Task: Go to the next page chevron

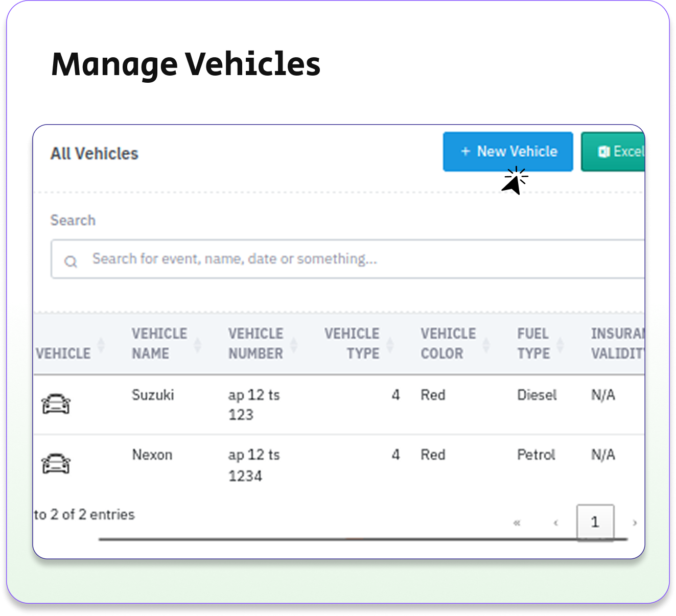Action: [x=635, y=523]
